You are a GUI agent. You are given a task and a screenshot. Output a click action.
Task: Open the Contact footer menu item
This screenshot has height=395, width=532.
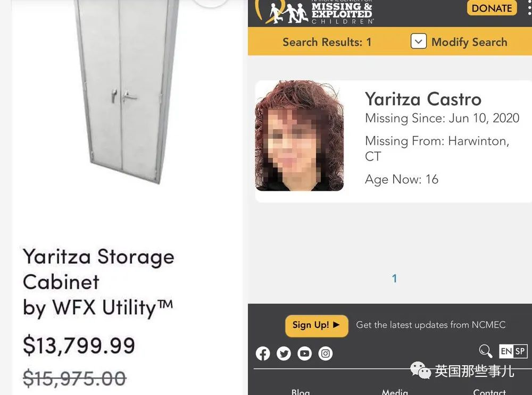pos(489,392)
